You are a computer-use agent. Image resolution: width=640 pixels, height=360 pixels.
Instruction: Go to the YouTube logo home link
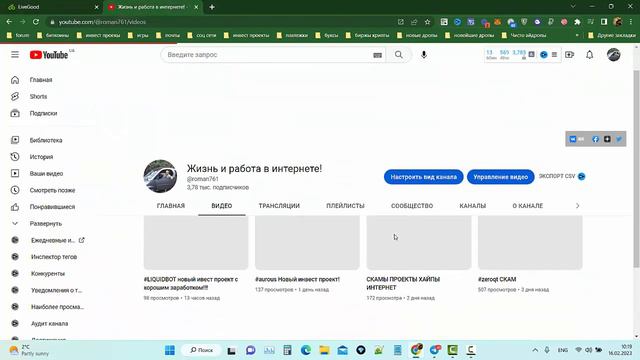click(x=49, y=55)
